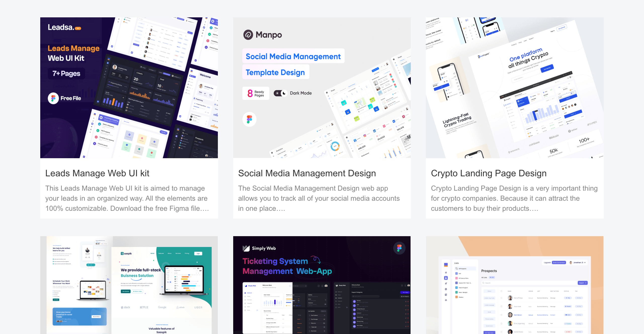The width and height of the screenshot is (644, 334).
Task: Click Free File label on Leads Manage kit
Action: coord(66,98)
